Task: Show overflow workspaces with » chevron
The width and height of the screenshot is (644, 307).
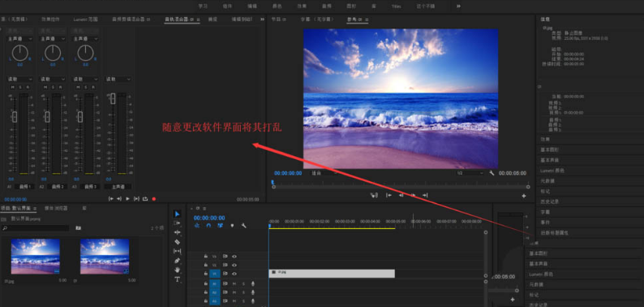Action: coord(458,6)
